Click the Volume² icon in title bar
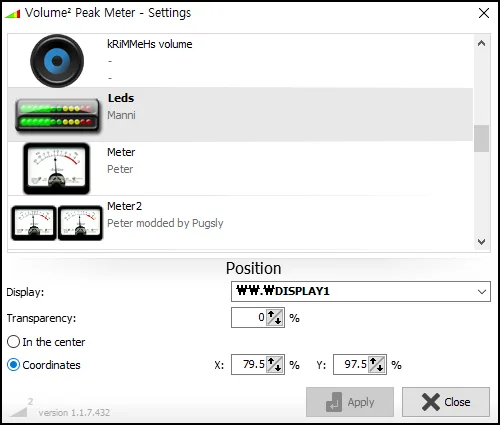 pos(13,14)
